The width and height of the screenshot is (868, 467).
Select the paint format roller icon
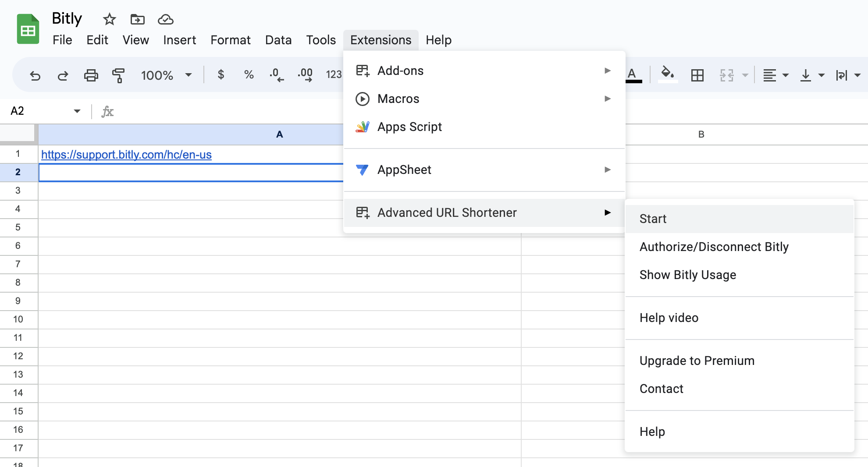tap(118, 75)
